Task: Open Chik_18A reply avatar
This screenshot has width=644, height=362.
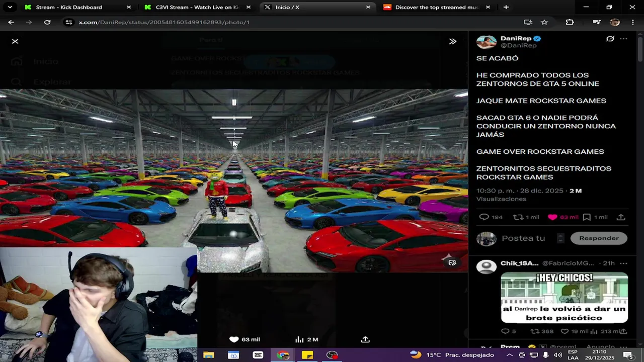Action: (486, 266)
